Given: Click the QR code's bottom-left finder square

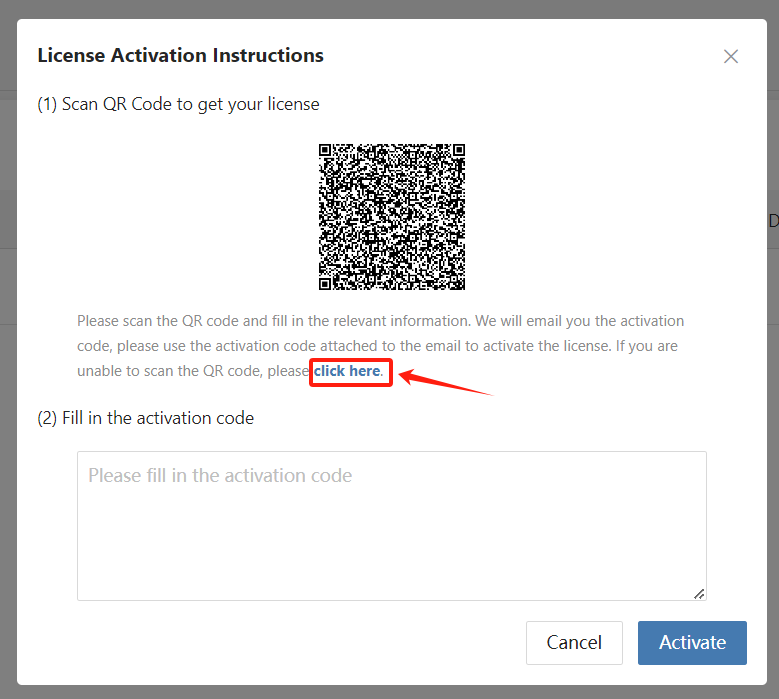Looking at the screenshot, I should point(325,284).
